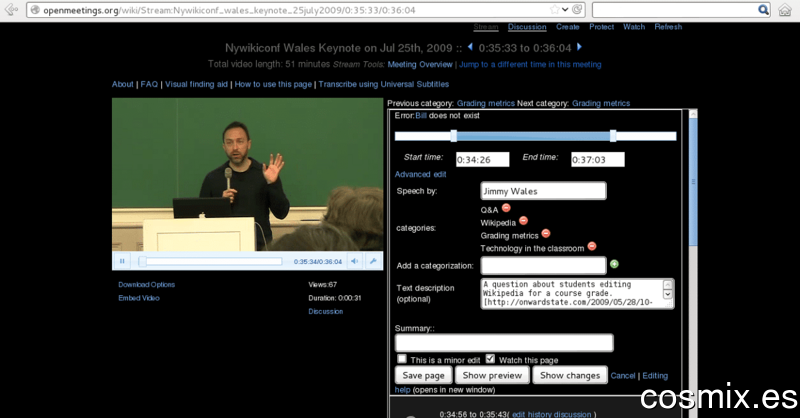
Task: Click 'Jump to a different time' link
Action: (x=530, y=64)
